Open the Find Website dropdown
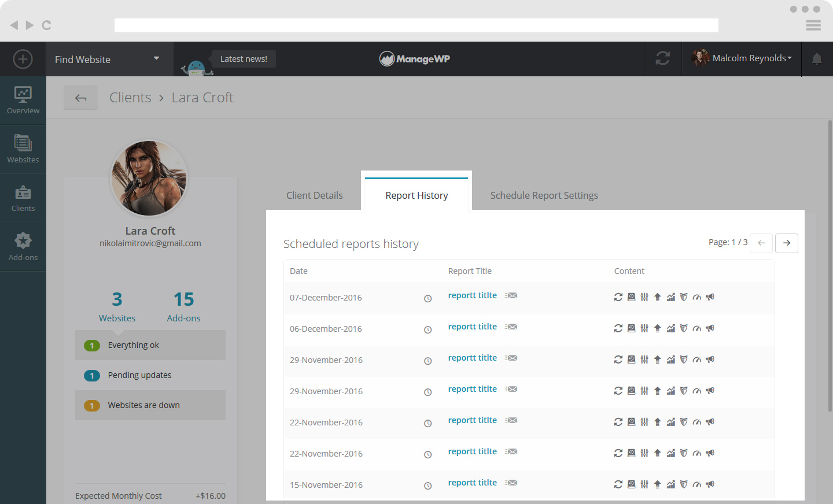This screenshot has width=833, height=504. pyautogui.click(x=109, y=59)
